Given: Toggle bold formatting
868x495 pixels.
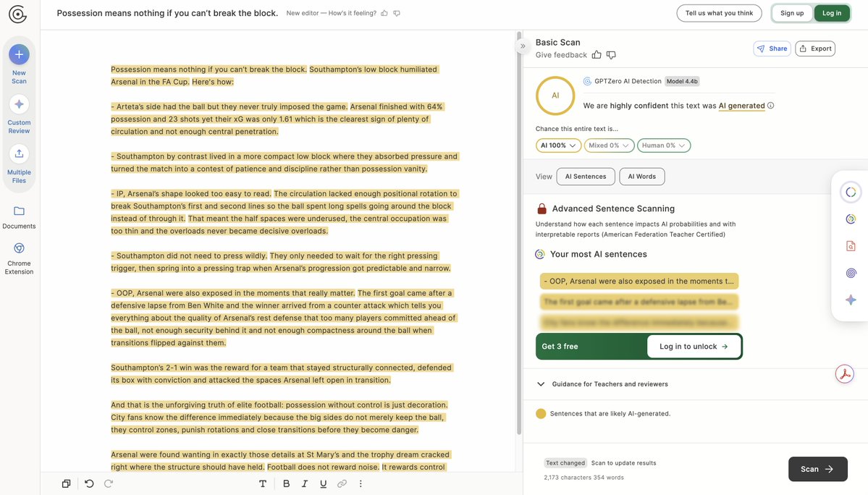Looking at the screenshot, I should (x=286, y=483).
